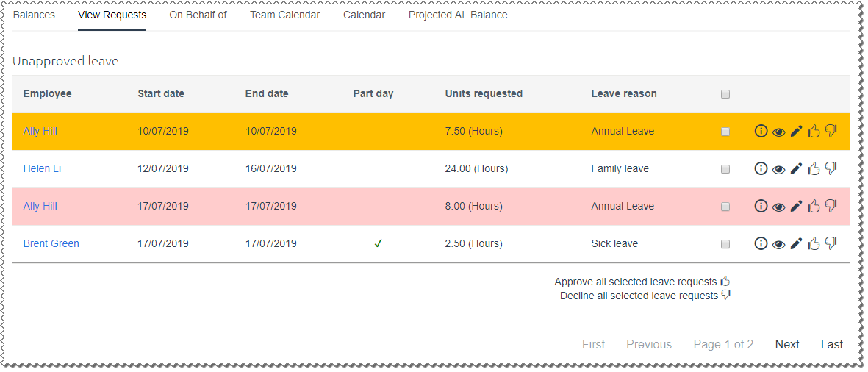View Helen Li's leave request with eye icon
Screen dimensions: 868x372
(778, 169)
